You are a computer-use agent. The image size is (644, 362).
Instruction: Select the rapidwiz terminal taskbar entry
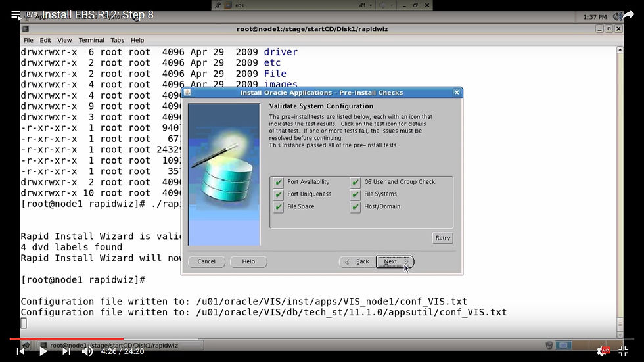pyautogui.click(x=120, y=345)
